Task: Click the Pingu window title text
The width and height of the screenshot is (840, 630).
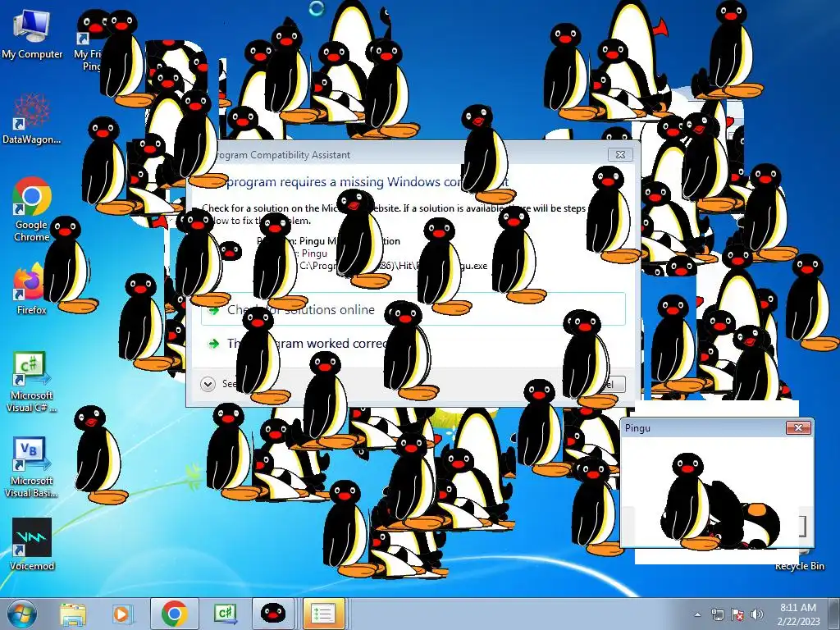Action: tap(637, 427)
